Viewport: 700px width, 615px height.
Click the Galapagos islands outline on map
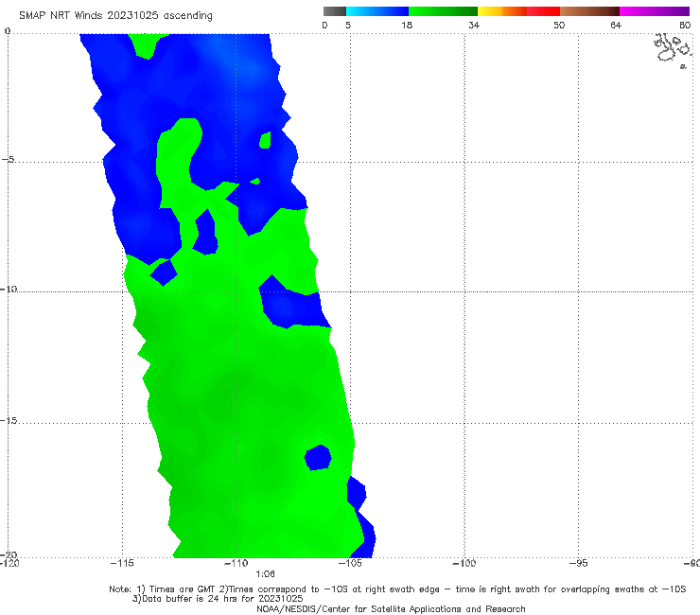click(x=673, y=49)
